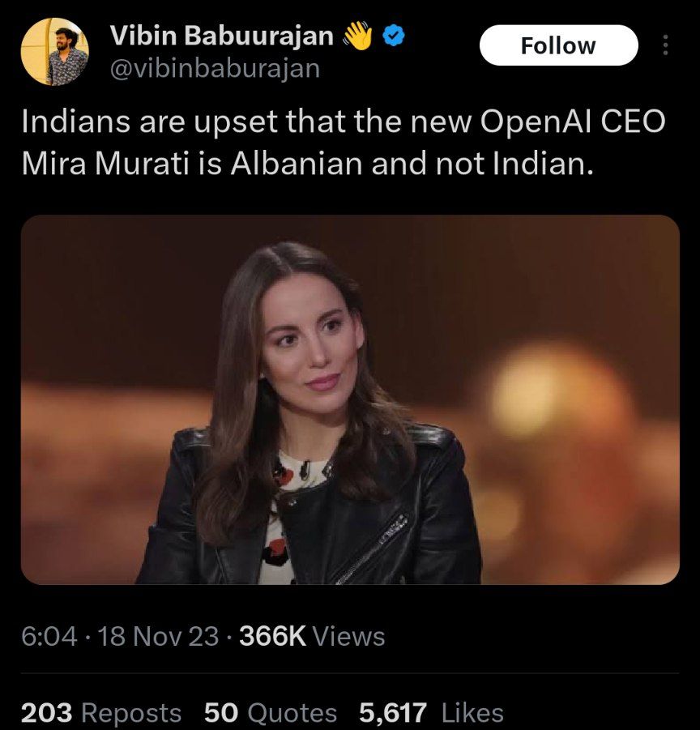This screenshot has width=700, height=730.
Task: Click the second line mentioning Mira Murati
Action: (x=308, y=164)
